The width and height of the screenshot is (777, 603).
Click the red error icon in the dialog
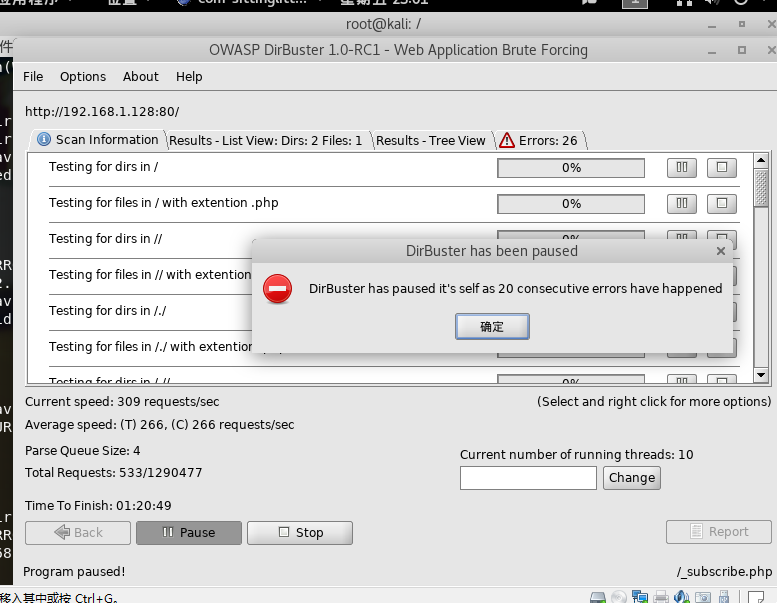tap(278, 288)
